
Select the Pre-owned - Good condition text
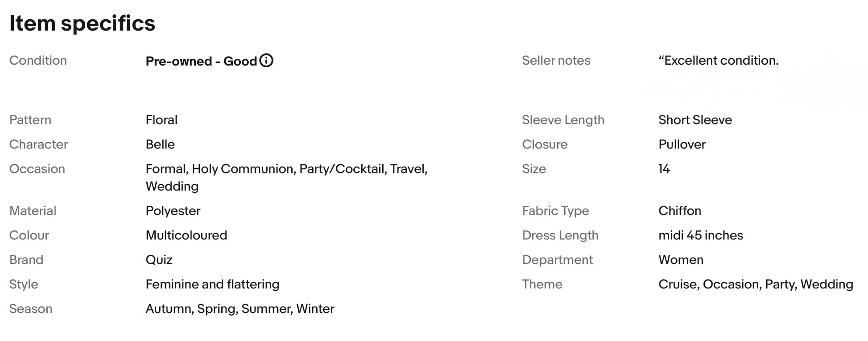201,61
